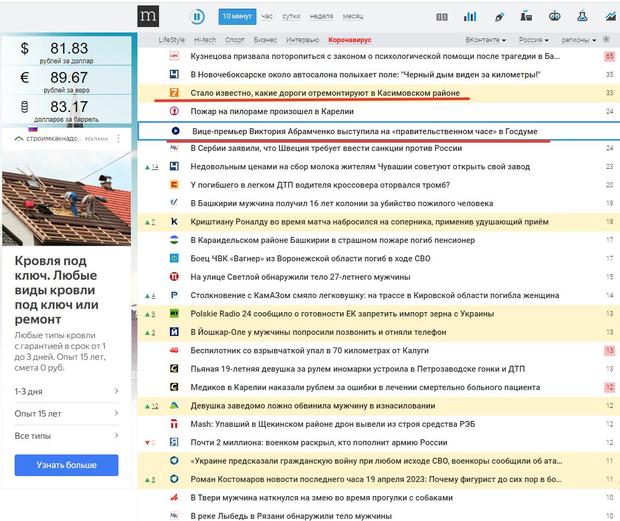Click source icon beside Mash дрон headline
620x521 pixels.
coord(174,424)
